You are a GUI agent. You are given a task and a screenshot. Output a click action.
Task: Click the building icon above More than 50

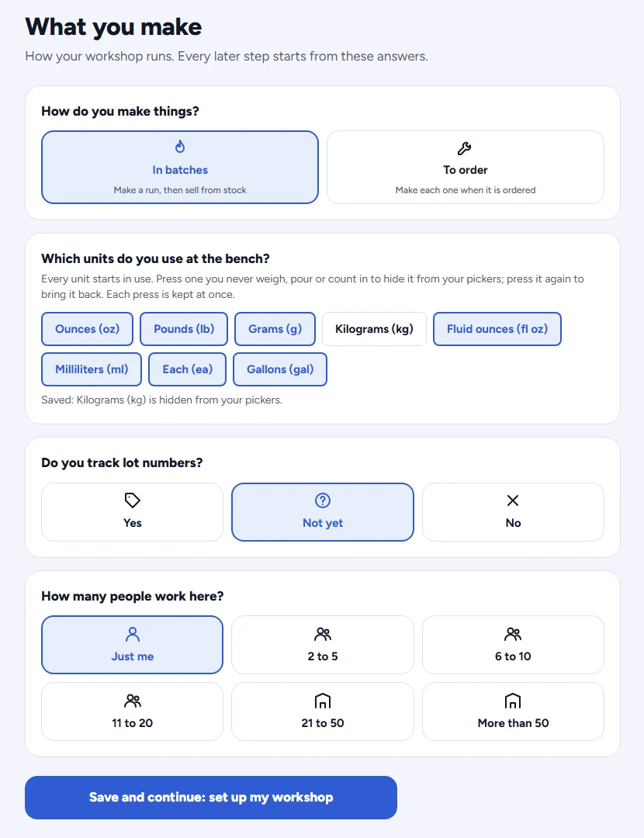click(513, 701)
